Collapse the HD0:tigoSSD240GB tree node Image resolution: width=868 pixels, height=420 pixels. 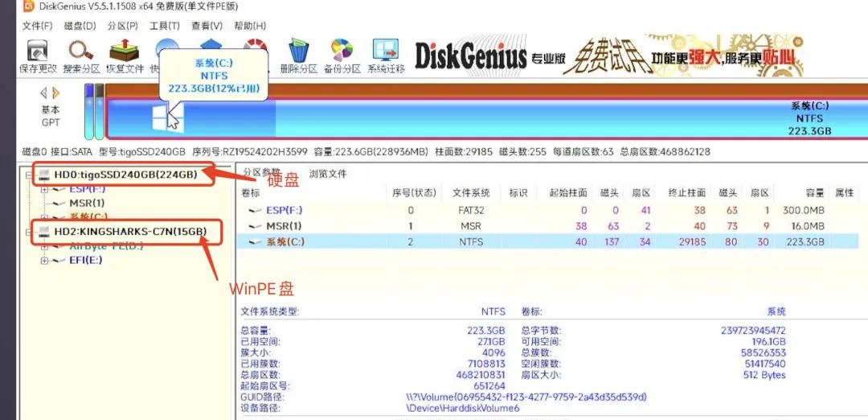pyautogui.click(x=29, y=175)
